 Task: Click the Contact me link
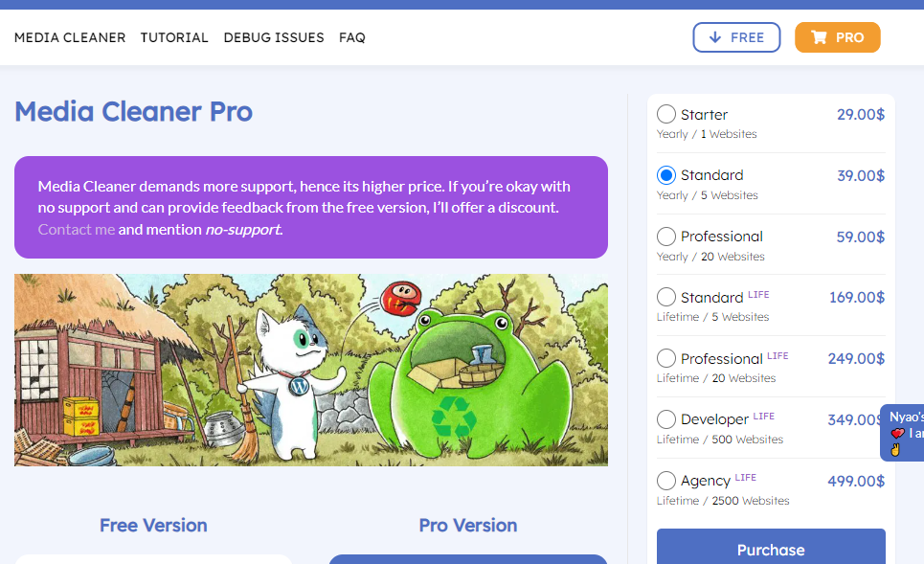click(x=77, y=230)
